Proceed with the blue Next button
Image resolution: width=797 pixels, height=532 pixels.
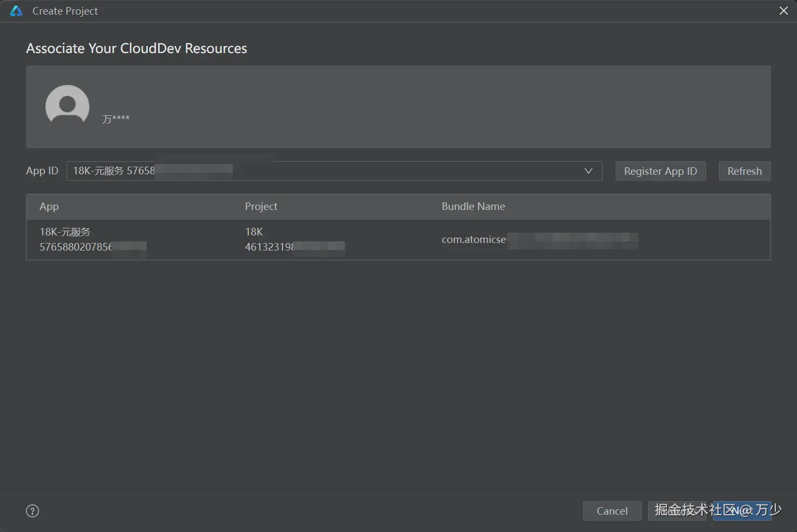(743, 511)
